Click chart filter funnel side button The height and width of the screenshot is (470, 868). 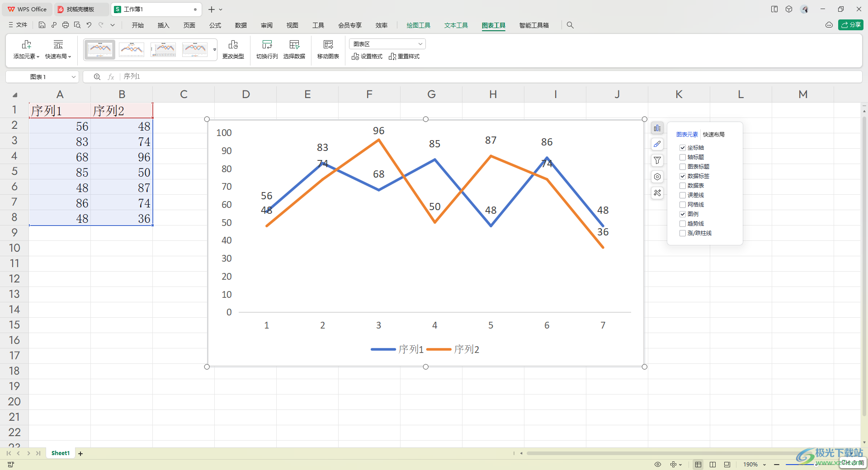click(657, 160)
